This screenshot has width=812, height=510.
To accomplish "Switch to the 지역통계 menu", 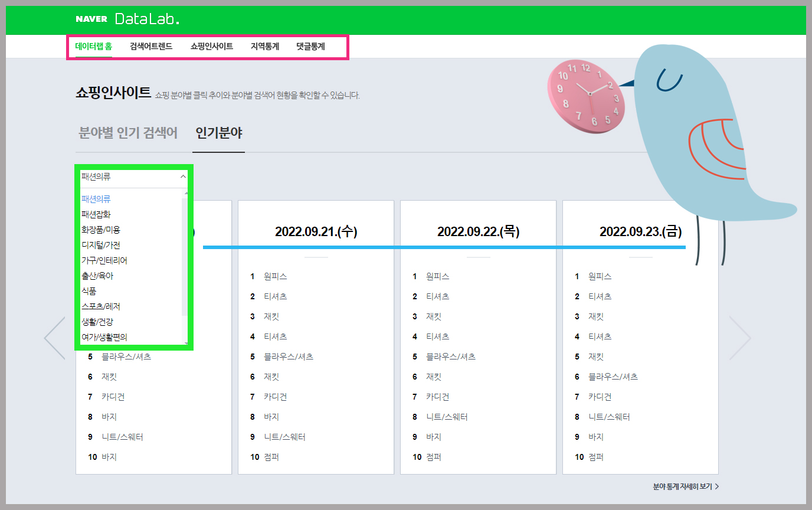I will click(265, 46).
